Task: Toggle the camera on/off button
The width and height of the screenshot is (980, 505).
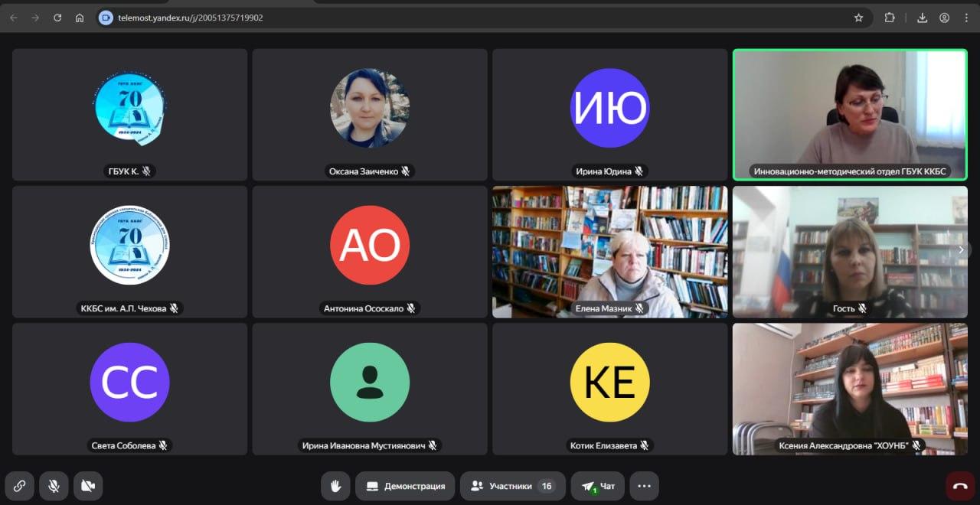Action: tap(88, 486)
